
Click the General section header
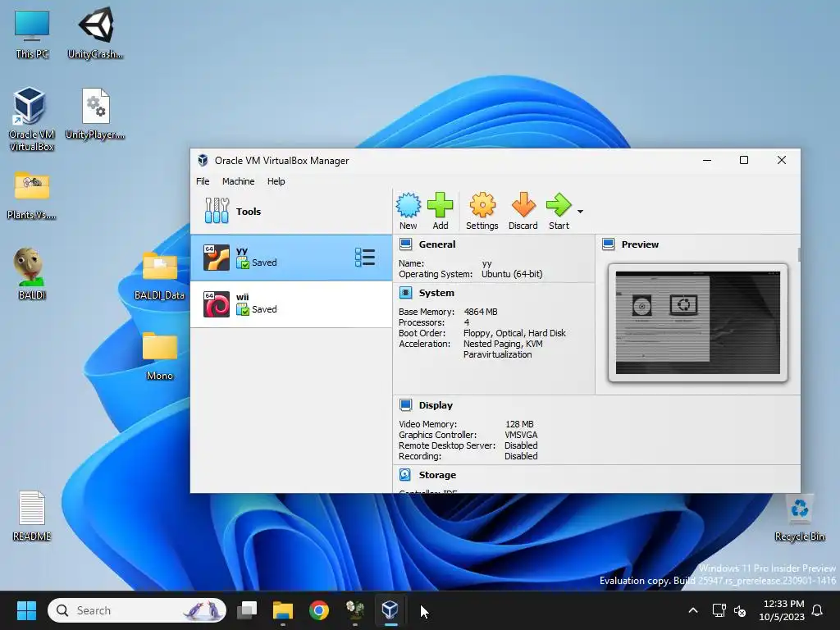pos(437,244)
